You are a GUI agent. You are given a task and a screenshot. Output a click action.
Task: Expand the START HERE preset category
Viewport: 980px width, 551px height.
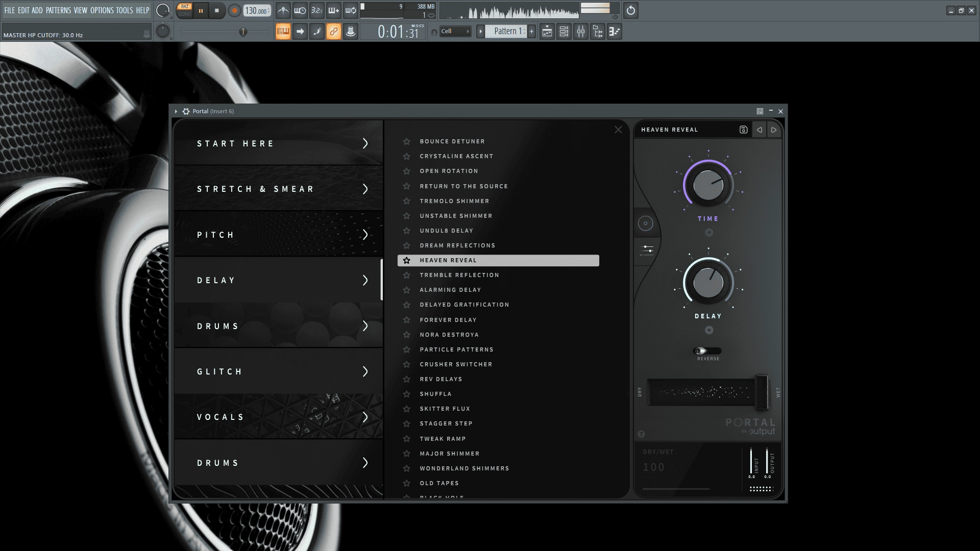coord(279,143)
